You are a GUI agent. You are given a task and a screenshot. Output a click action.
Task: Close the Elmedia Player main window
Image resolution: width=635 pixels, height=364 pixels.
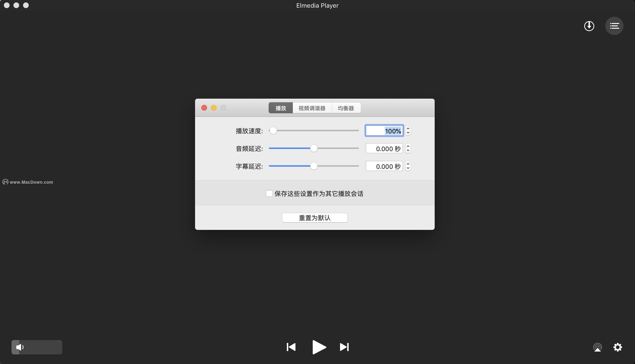point(7,5)
